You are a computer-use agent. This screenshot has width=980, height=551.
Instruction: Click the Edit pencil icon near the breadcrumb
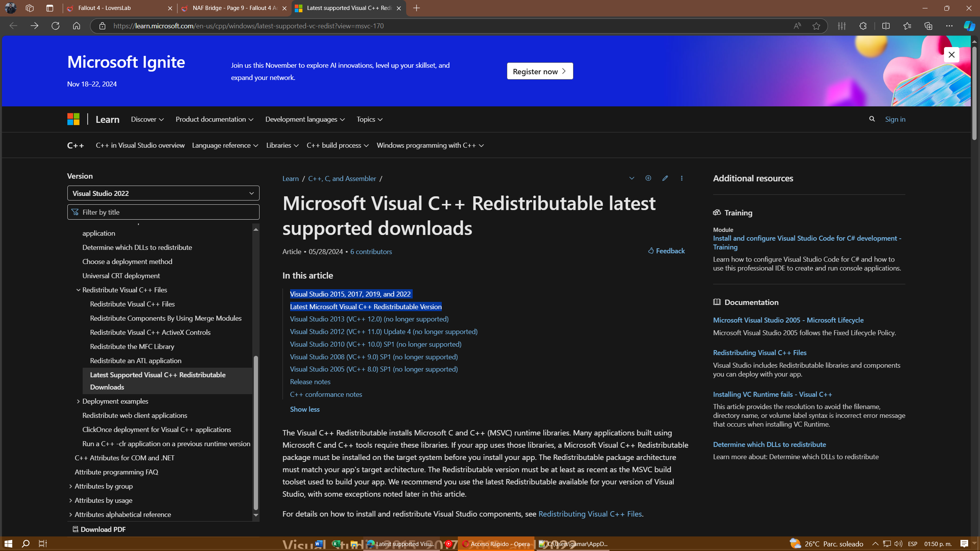[665, 178]
